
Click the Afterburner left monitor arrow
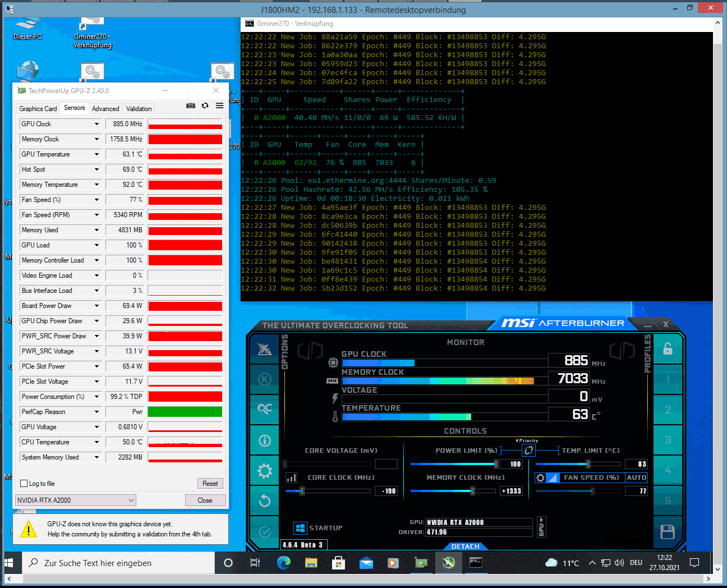pyautogui.click(x=310, y=351)
